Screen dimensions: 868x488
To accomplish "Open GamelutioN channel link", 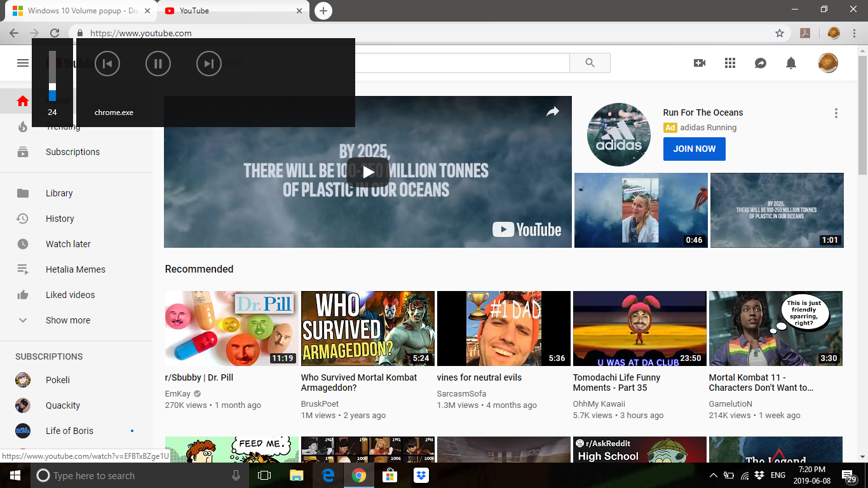I will [731, 404].
